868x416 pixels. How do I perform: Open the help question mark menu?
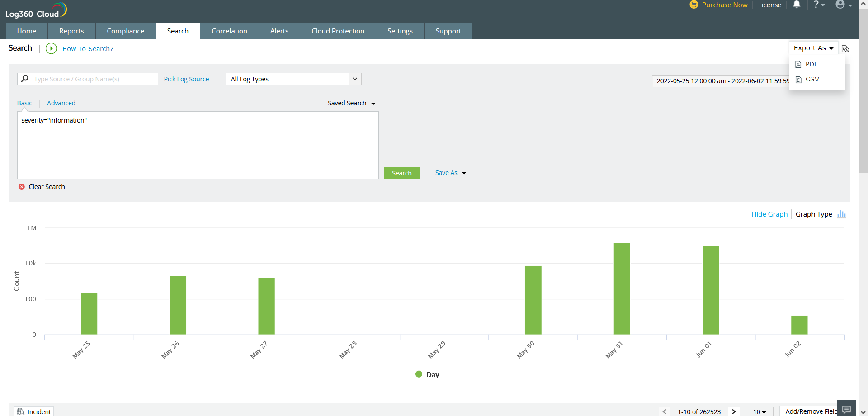tap(819, 5)
